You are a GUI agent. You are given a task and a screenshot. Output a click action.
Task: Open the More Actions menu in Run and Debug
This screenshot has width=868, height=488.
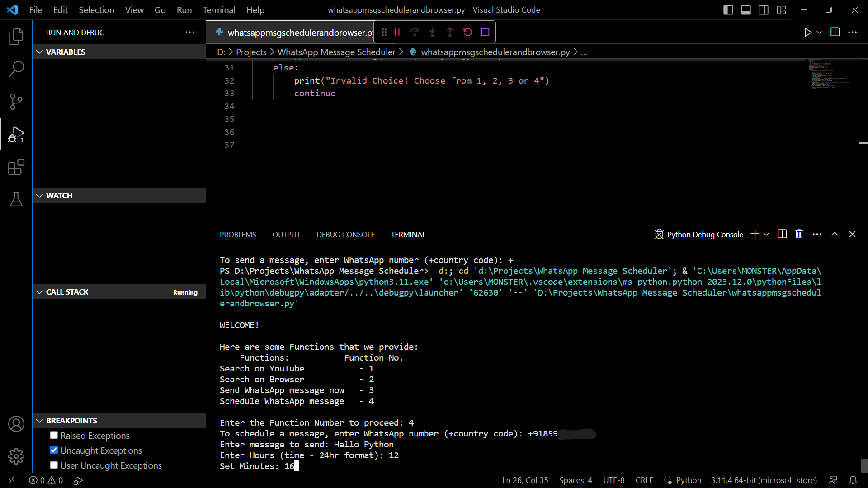click(x=189, y=32)
